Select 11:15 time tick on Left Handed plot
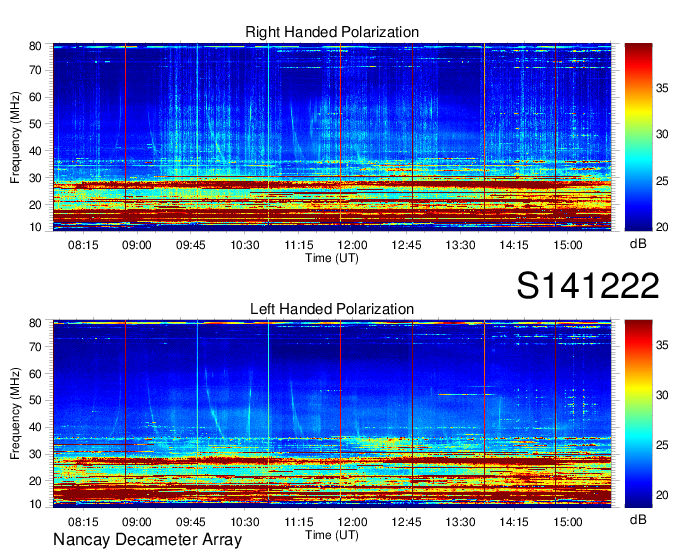This screenshot has height=552, width=680. point(299,522)
